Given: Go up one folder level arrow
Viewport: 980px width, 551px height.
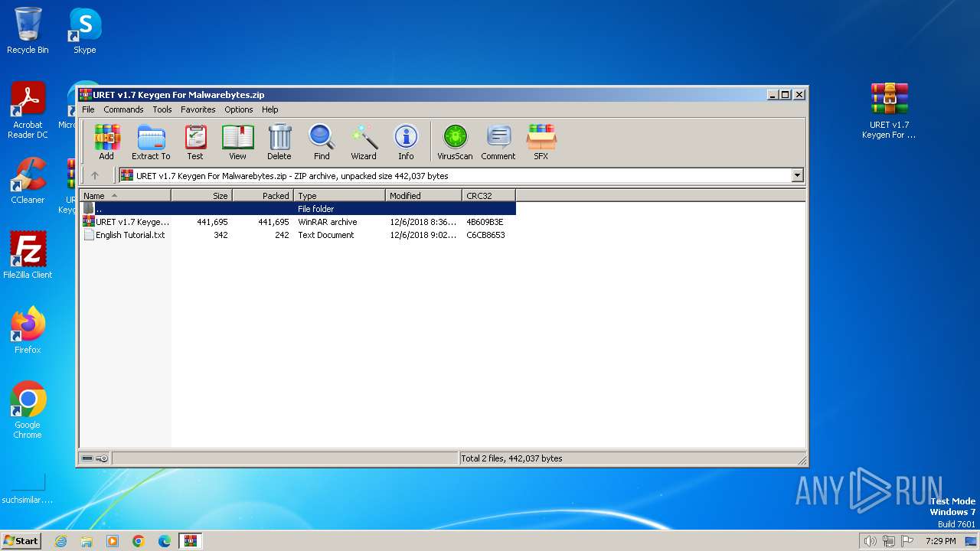Looking at the screenshot, I should pos(95,175).
